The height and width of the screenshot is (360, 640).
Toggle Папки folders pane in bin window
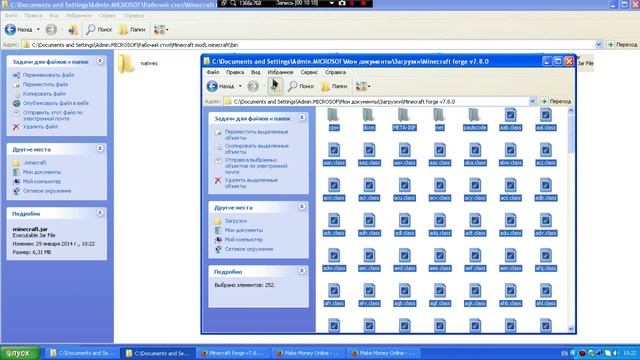[132, 29]
